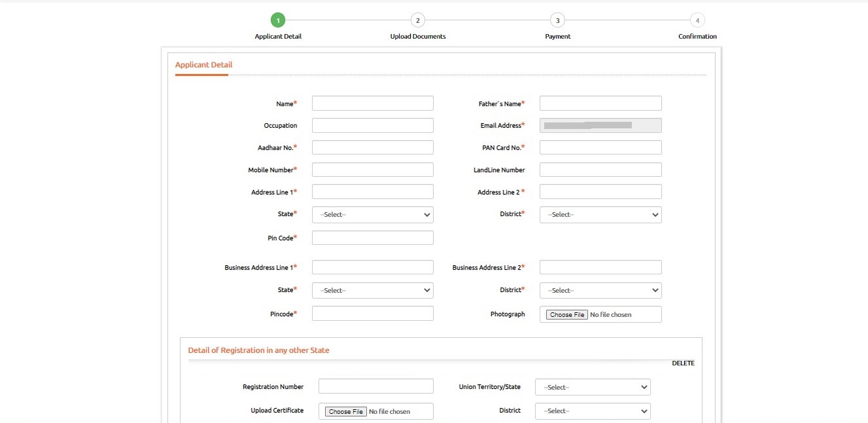Click the DELETE link in registration section
The width and height of the screenshot is (868, 423).
tap(683, 363)
